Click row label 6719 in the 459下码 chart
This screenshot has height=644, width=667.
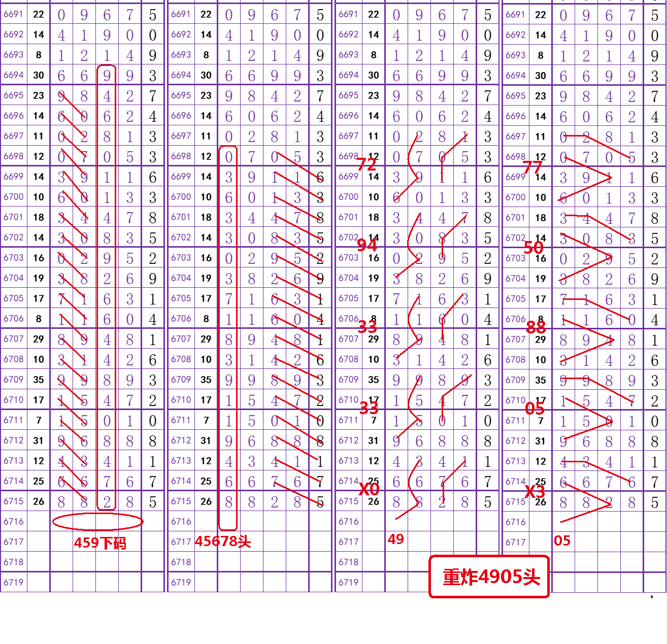(14, 582)
